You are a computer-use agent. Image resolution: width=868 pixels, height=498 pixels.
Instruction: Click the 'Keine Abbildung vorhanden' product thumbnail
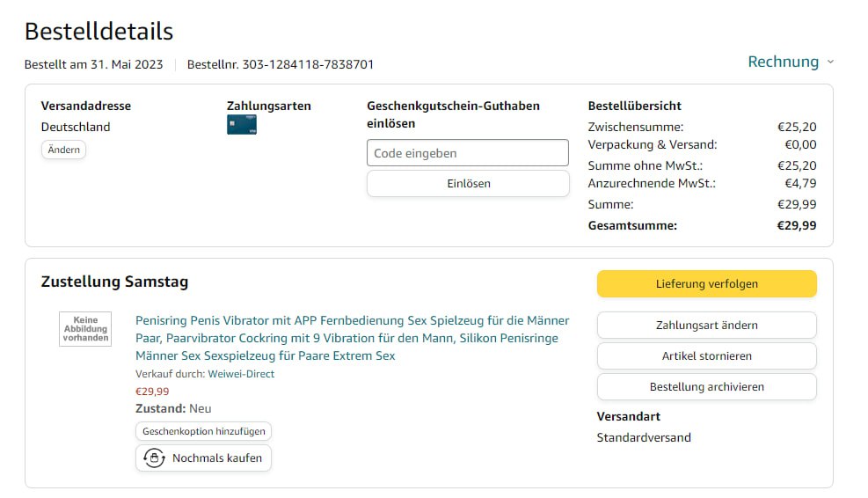[x=85, y=329]
